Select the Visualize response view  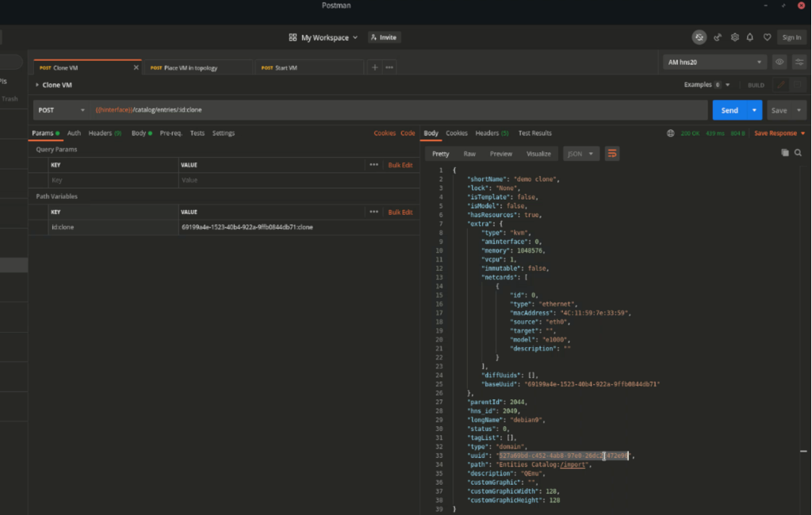click(x=538, y=154)
